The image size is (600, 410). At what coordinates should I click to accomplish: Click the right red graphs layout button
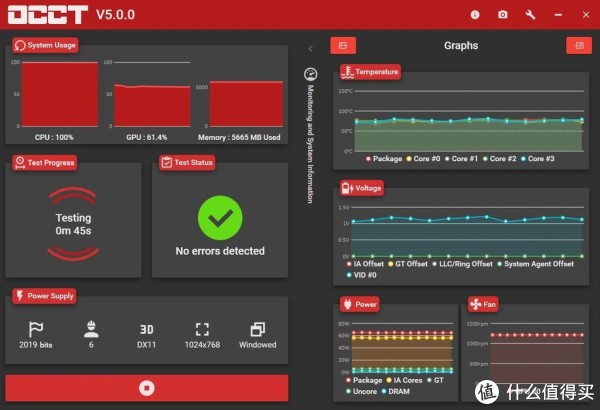coord(579,46)
